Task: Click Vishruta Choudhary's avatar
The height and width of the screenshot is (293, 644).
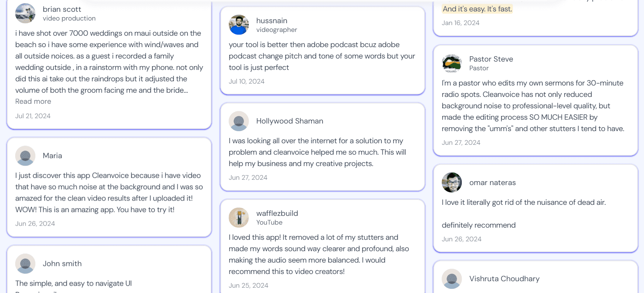Action: click(x=452, y=279)
